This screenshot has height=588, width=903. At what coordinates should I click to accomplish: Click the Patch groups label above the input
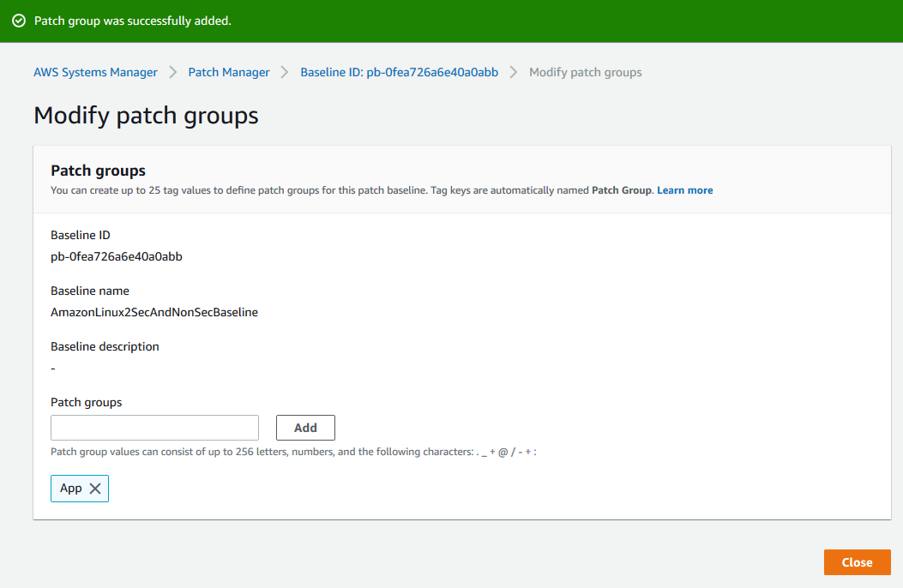point(87,402)
